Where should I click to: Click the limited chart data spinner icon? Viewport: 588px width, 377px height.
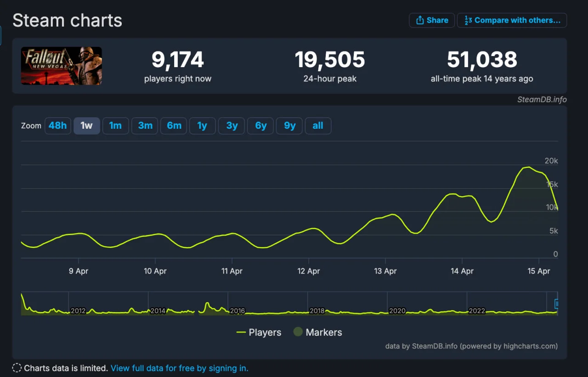click(17, 368)
